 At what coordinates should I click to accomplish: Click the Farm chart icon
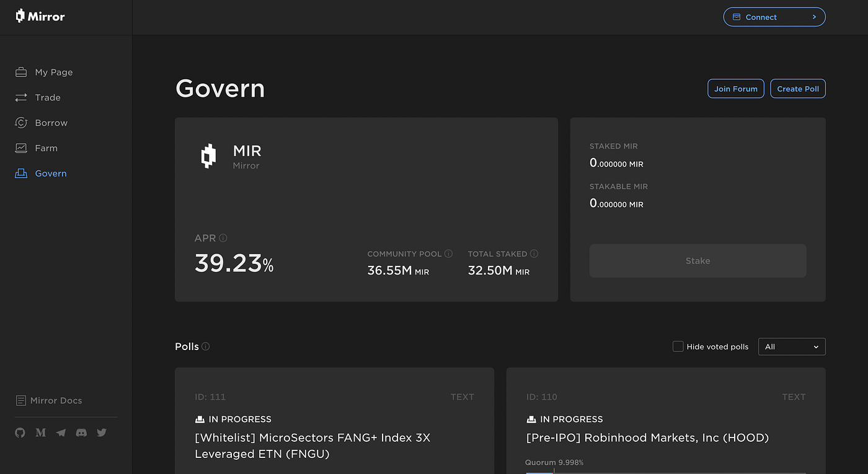pos(21,148)
